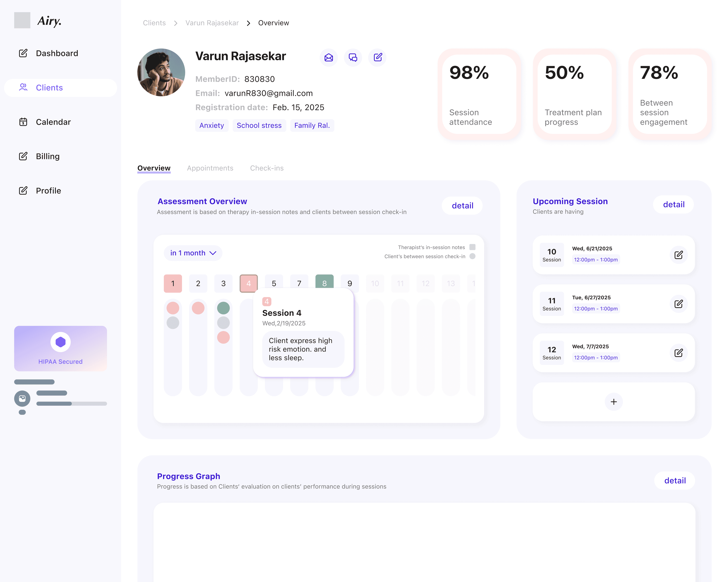Open Calendar from the sidebar
Viewport: 728px width, 582px height.
53,122
